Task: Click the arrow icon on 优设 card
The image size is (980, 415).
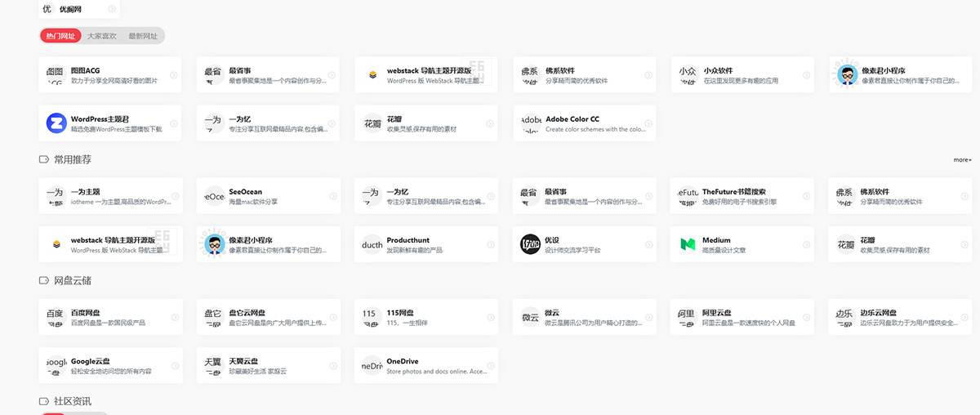Action: (648, 244)
